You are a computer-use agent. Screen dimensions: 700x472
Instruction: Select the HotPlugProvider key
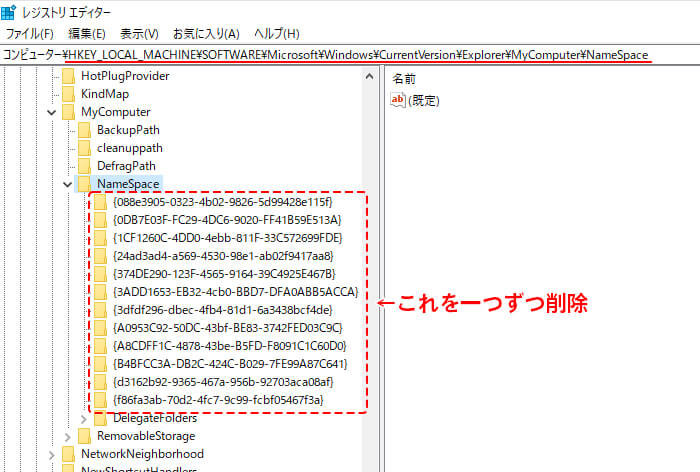coord(125,76)
